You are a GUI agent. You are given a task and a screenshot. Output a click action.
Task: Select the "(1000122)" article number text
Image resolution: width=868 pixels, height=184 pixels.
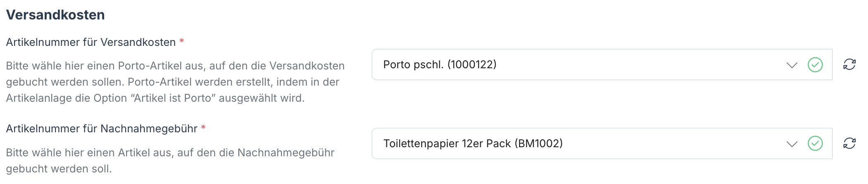point(472,65)
